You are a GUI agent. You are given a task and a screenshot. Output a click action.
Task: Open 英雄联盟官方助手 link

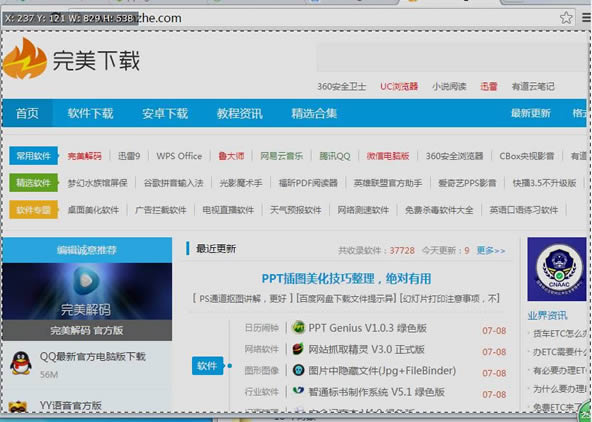point(388,183)
